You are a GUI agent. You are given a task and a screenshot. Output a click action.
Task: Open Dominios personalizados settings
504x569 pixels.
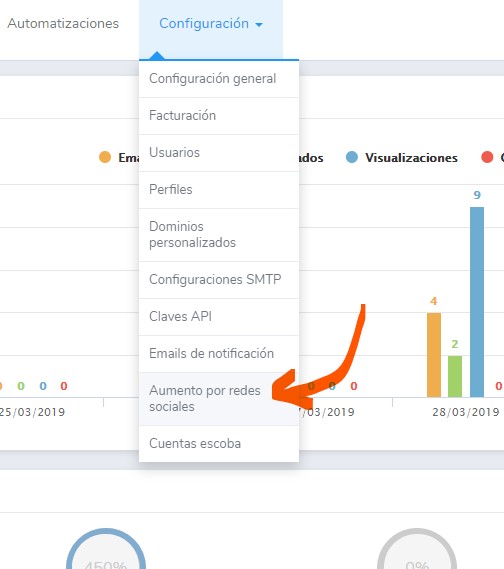click(x=219, y=235)
